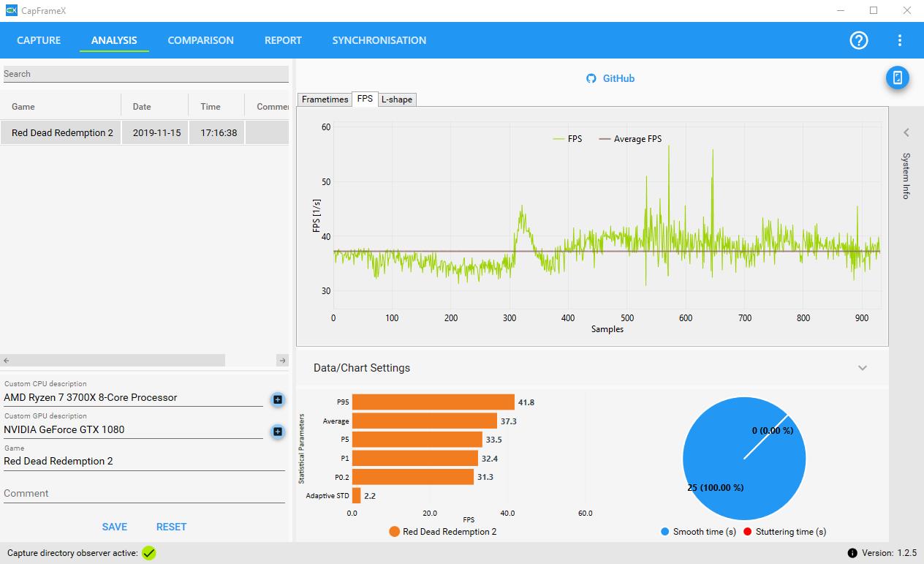
Task: Click the Adaptive STD bar showing 2.2
Action: coord(357,495)
